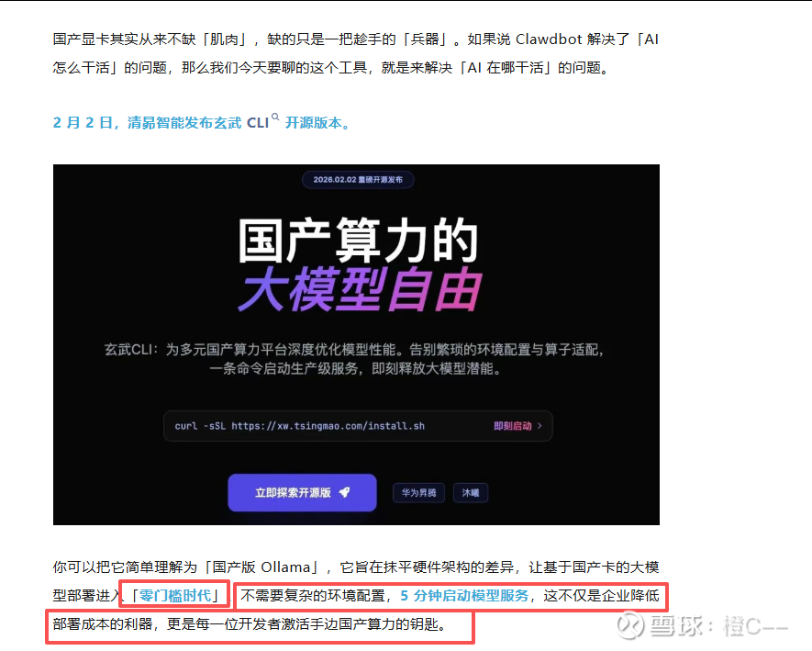Image resolution: width=812 pixels, height=651 pixels.
Task: Click the 2026.02.02 重磅开源发布 badge
Action: click(358, 180)
